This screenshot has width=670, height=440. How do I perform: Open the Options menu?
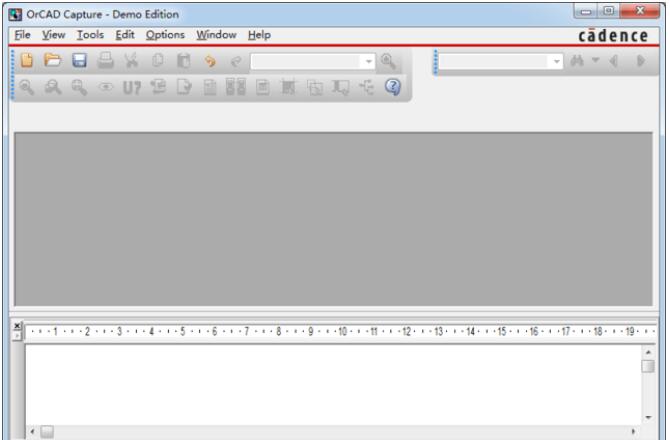pyautogui.click(x=165, y=35)
